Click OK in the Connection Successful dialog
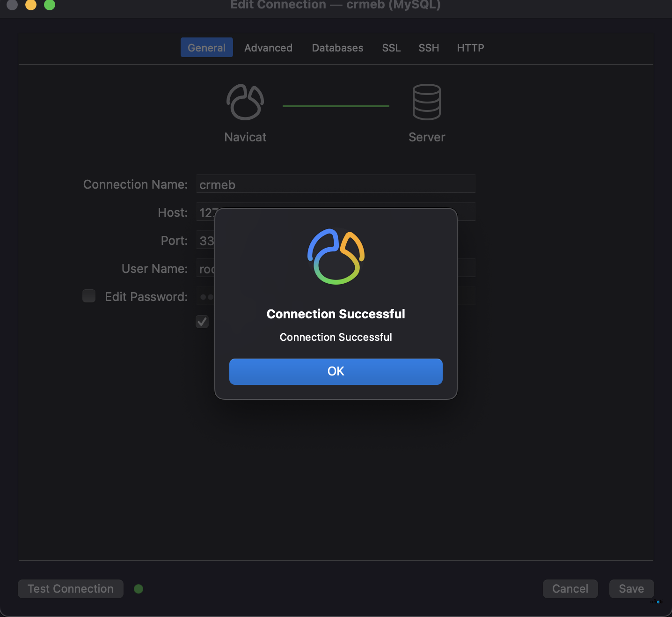Screen dimensions: 672x617 click(336, 371)
